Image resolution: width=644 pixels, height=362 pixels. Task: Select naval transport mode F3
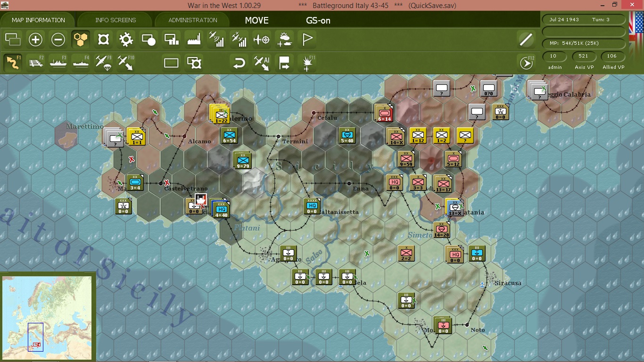click(58, 63)
